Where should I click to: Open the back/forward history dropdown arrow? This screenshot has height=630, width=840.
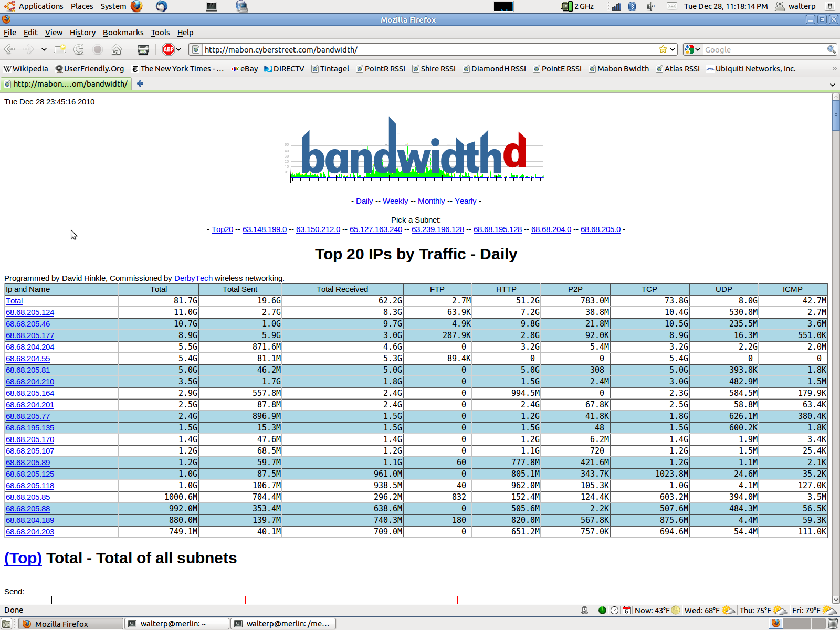[44, 49]
